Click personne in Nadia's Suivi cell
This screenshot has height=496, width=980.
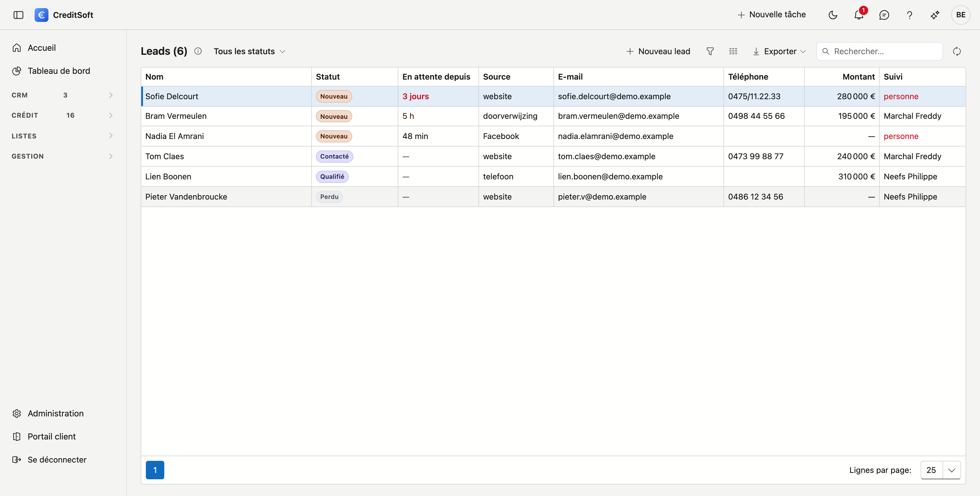(901, 136)
